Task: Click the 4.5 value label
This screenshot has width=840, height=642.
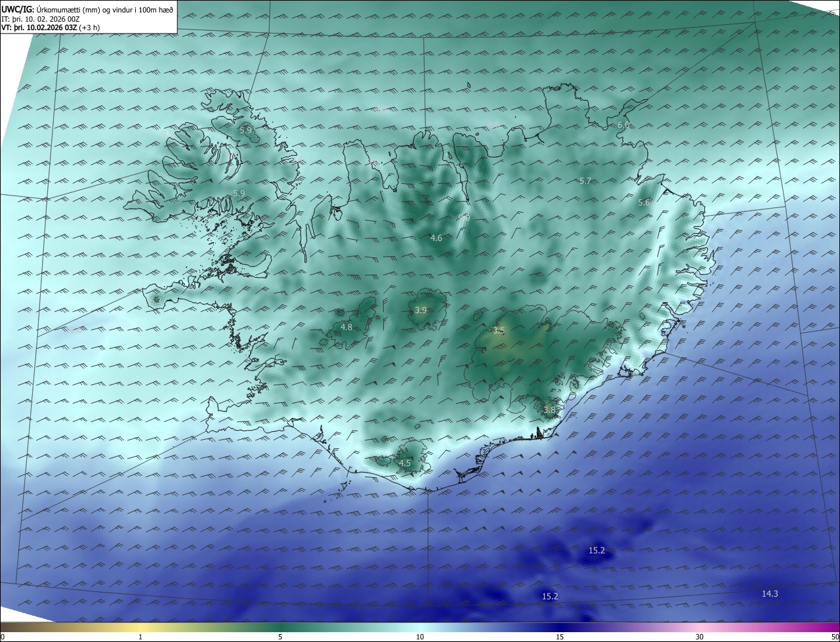Action: point(405,463)
